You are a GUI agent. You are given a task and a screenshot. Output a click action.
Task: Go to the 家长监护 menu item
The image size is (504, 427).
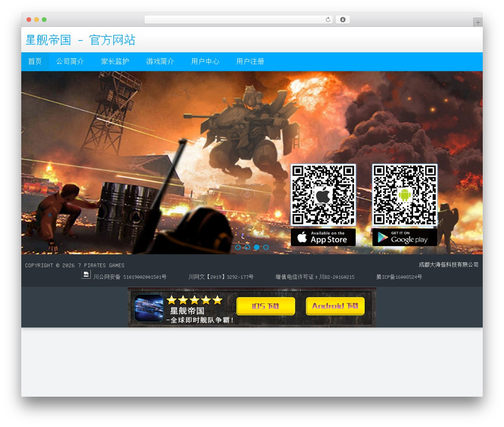tap(115, 61)
